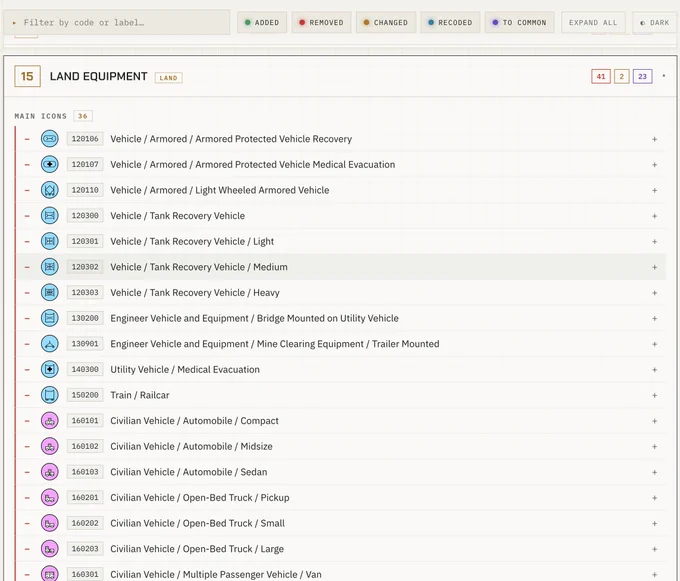Viewport: 680px width, 581px height.
Task: Click the Tank Recovery Vehicle Light icon
Action: tap(49, 241)
